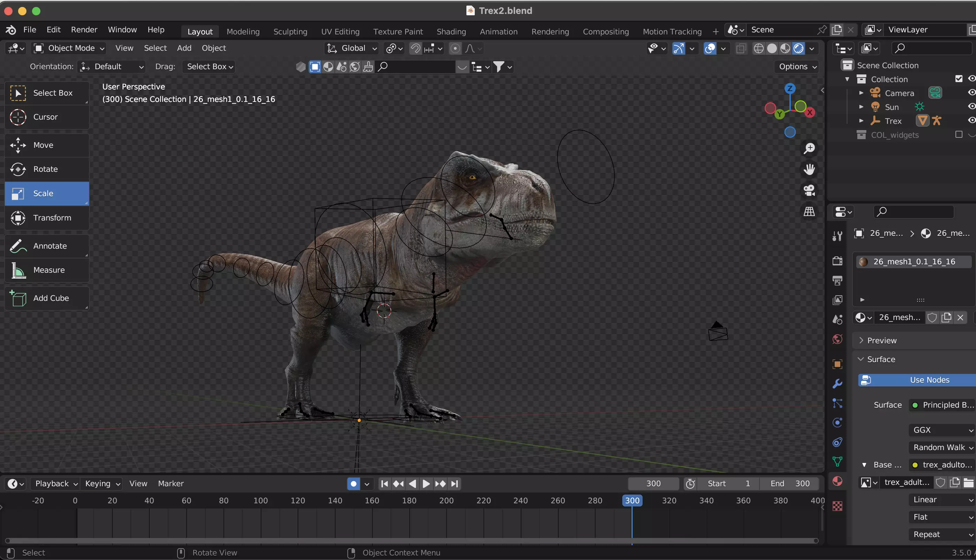
Task: Select the Move tool
Action: 47,145
